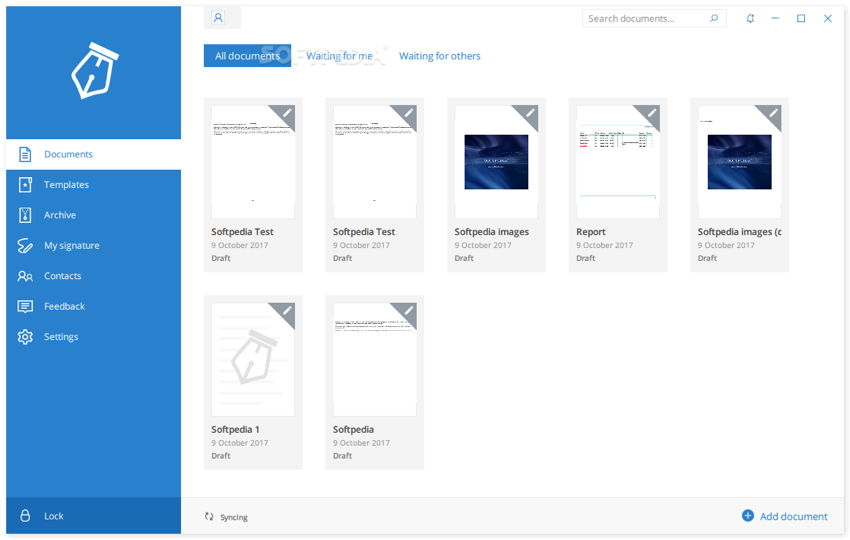Open Archive in the sidebar

click(x=60, y=215)
